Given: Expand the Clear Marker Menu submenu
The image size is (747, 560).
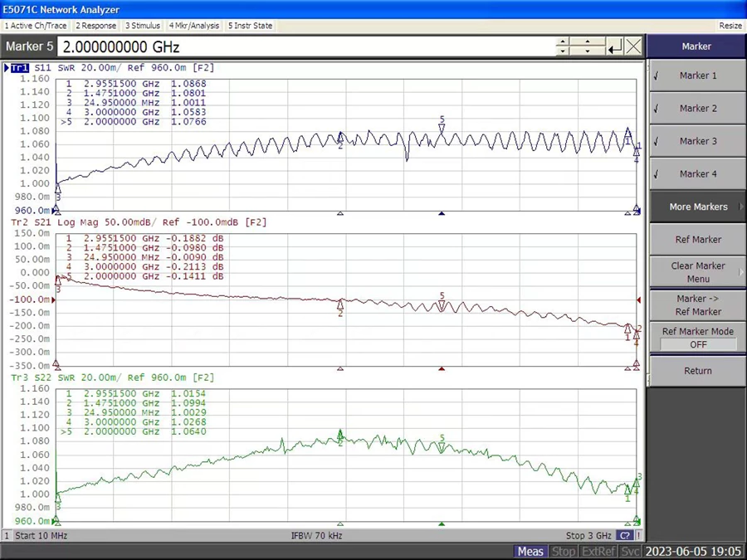Looking at the screenshot, I should [x=697, y=272].
